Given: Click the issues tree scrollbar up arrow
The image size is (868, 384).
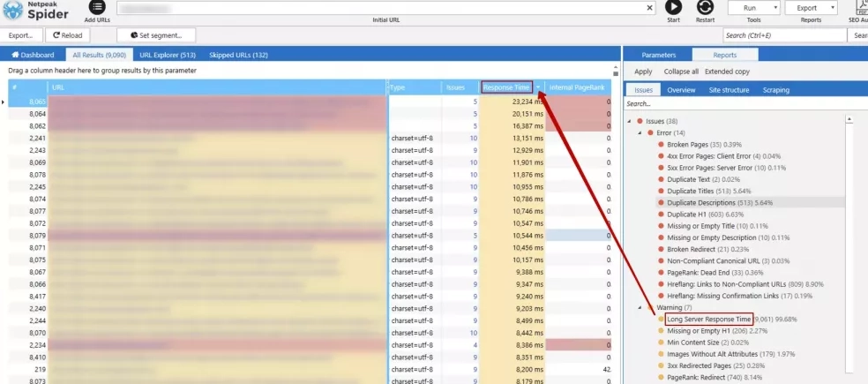Looking at the screenshot, I should coord(849,119).
